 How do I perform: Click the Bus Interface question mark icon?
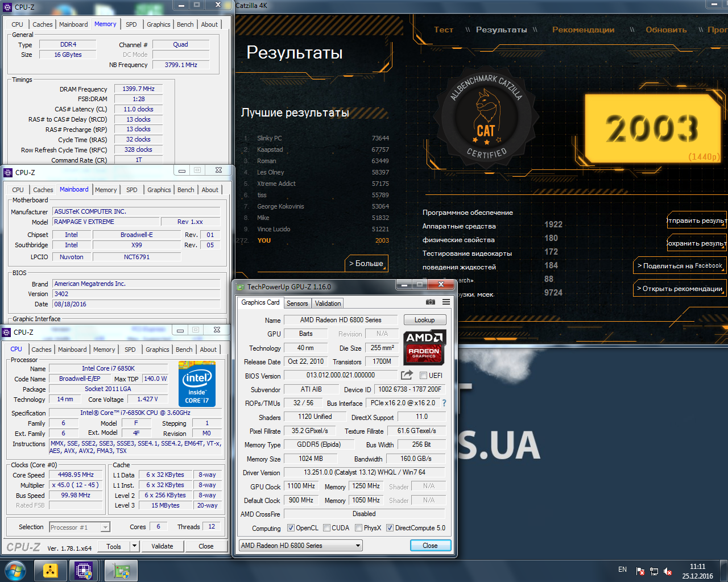click(x=444, y=403)
